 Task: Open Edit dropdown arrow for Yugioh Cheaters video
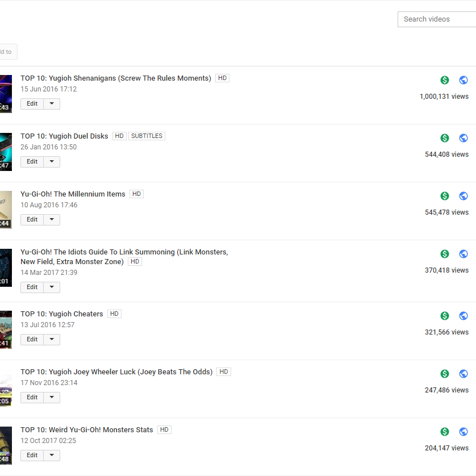point(52,340)
